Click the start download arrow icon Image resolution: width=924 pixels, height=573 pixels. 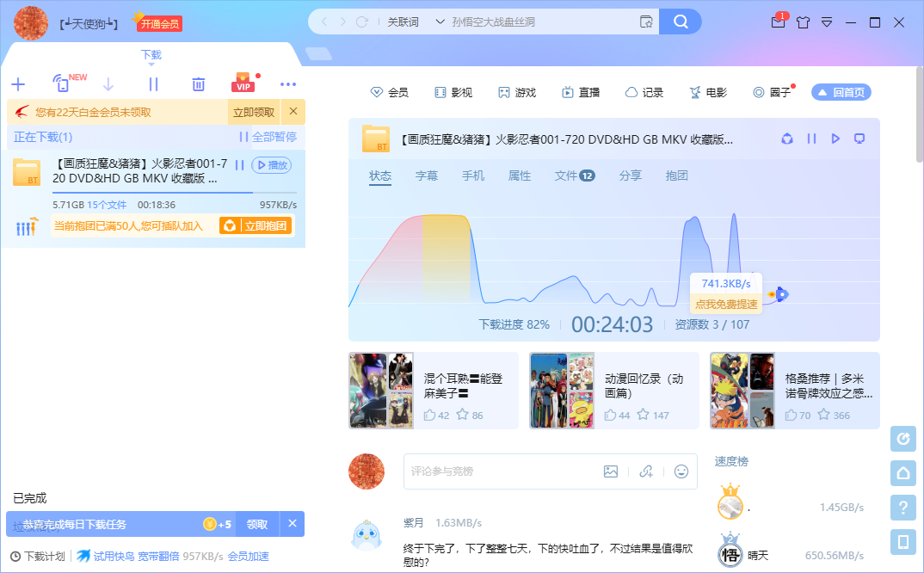pos(108,84)
